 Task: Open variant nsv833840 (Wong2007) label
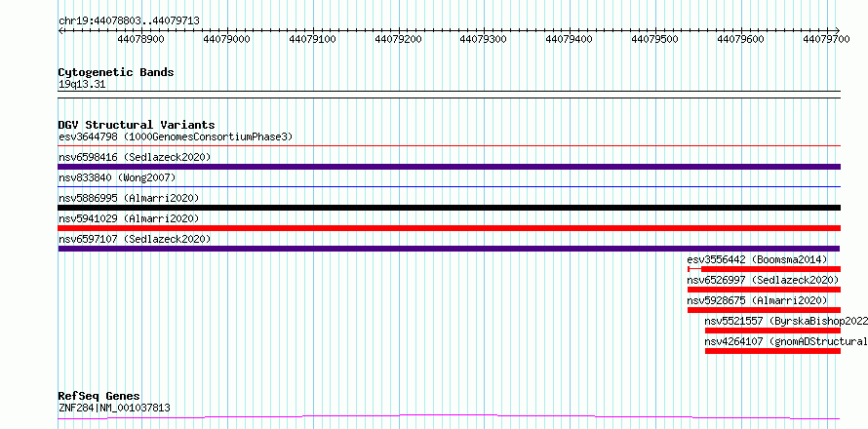[117, 177]
